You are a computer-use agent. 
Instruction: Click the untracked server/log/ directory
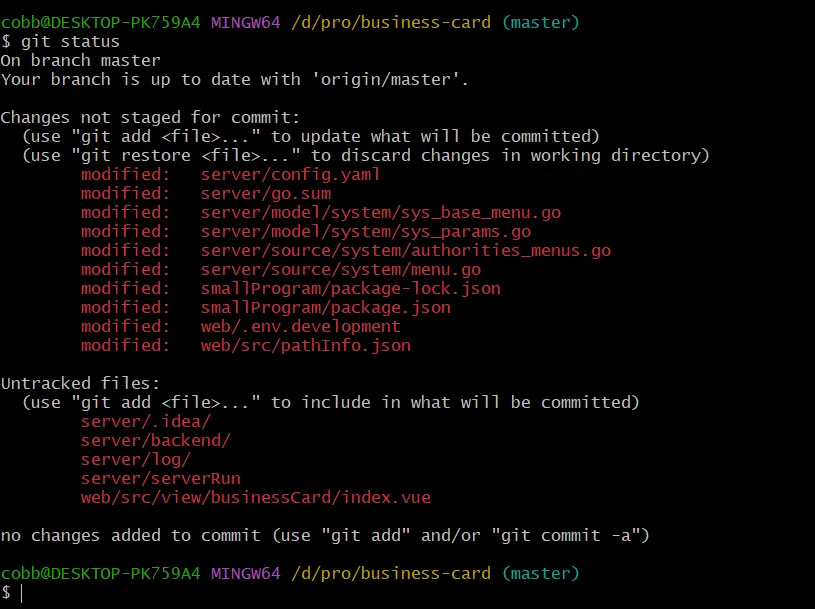(x=135, y=459)
